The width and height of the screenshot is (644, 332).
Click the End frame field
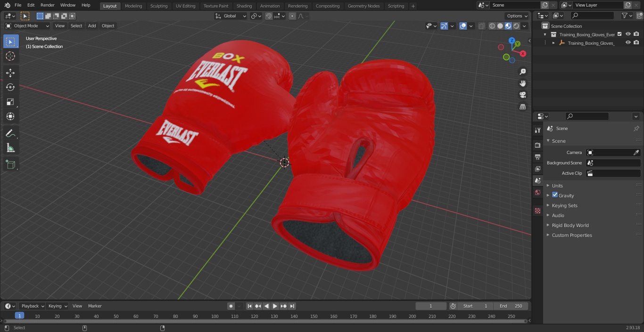(511, 306)
